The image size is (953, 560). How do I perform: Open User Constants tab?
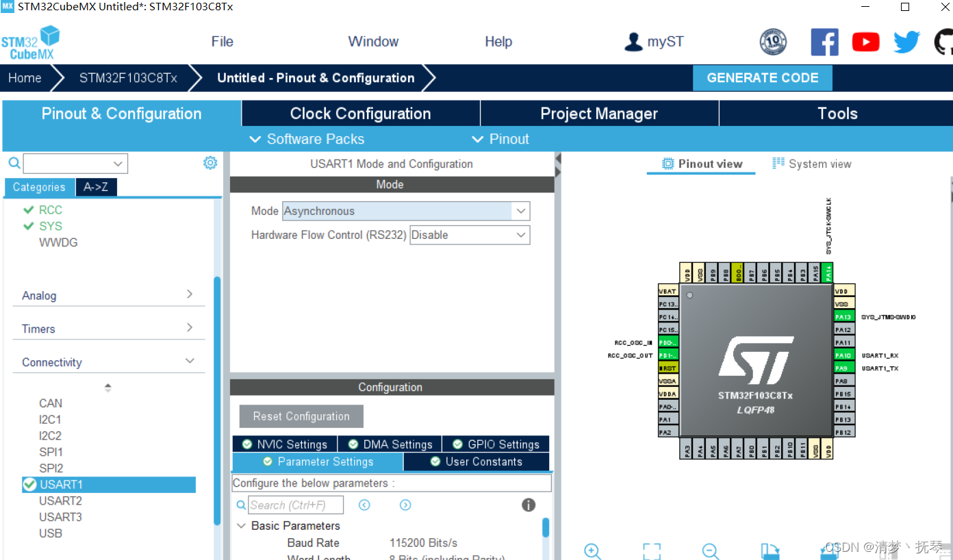tap(476, 461)
